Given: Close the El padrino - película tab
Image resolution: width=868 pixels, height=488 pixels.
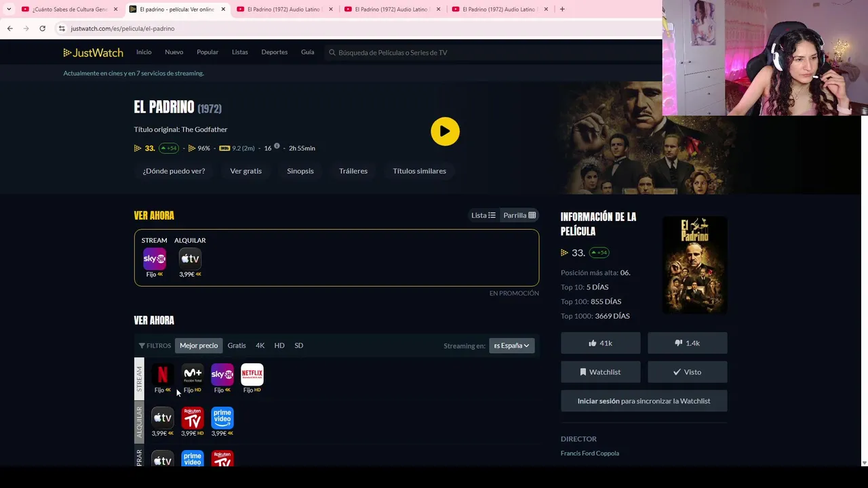Looking at the screenshot, I should tap(223, 9).
